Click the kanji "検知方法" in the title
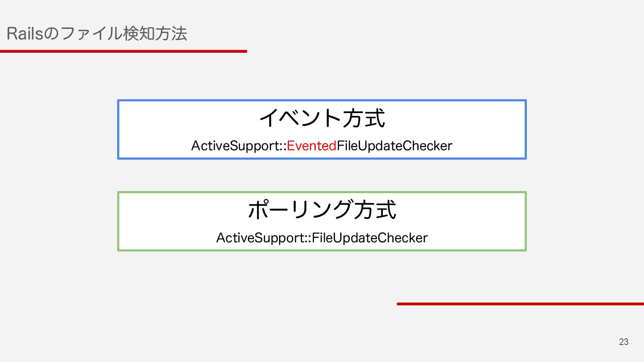The width and height of the screenshot is (644, 362). click(155, 34)
